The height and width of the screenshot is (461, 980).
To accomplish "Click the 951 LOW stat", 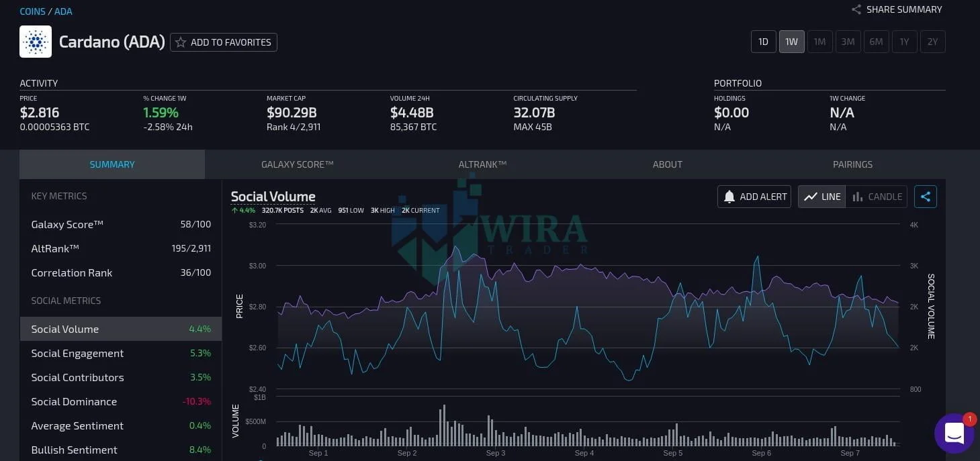I will [351, 210].
